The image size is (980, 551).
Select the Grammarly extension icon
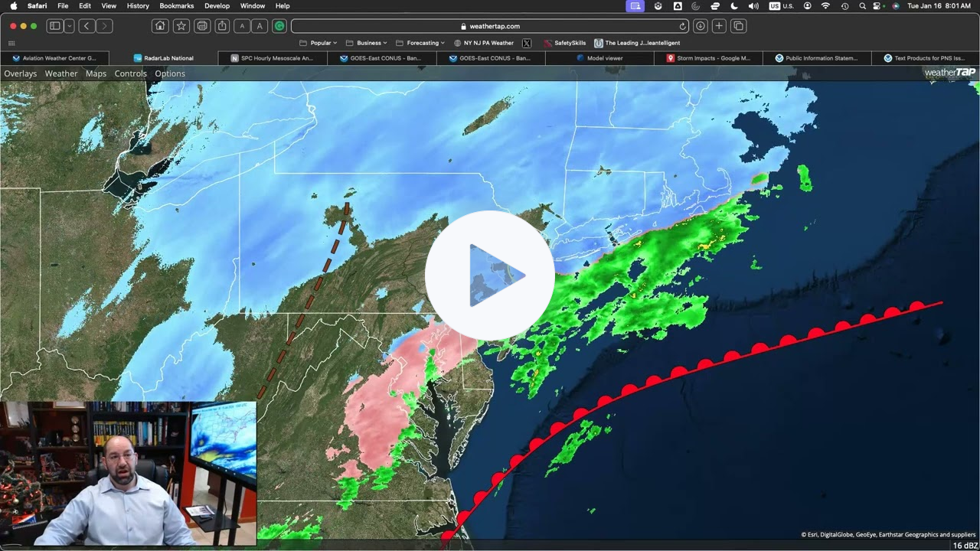pos(279,25)
